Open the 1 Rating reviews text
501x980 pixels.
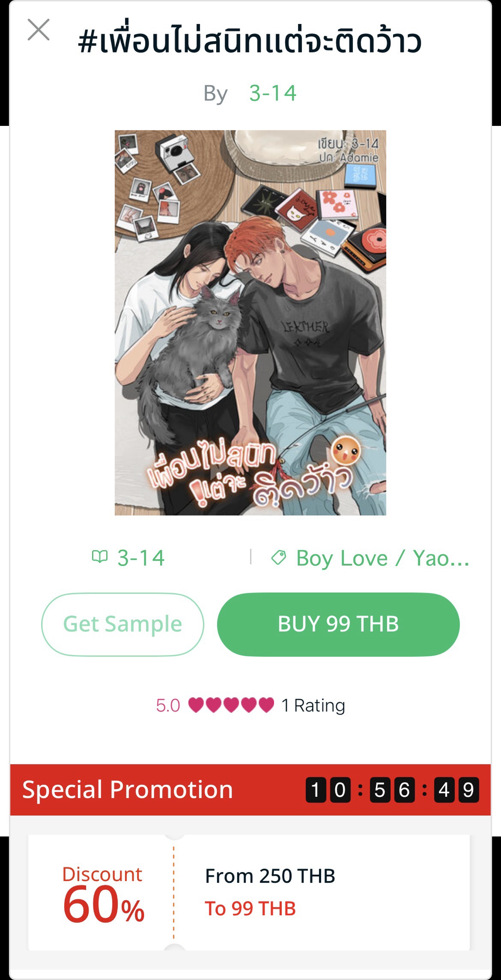[x=313, y=706]
